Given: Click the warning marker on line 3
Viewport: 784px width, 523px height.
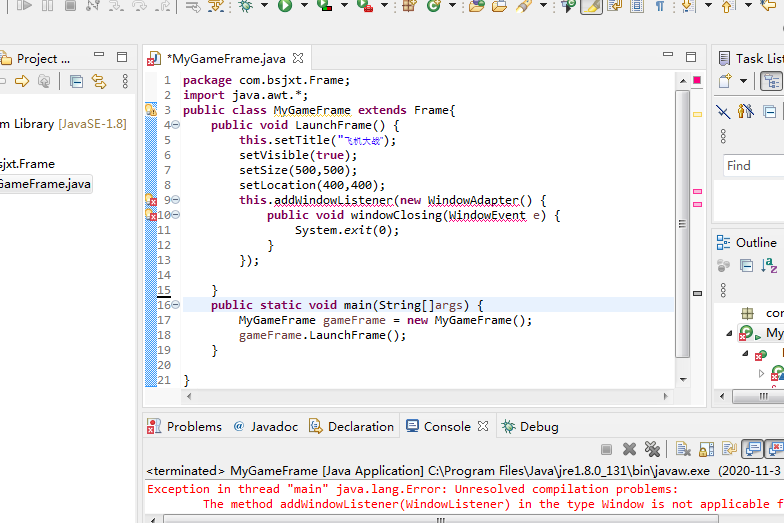Looking at the screenshot, I should 150,110.
